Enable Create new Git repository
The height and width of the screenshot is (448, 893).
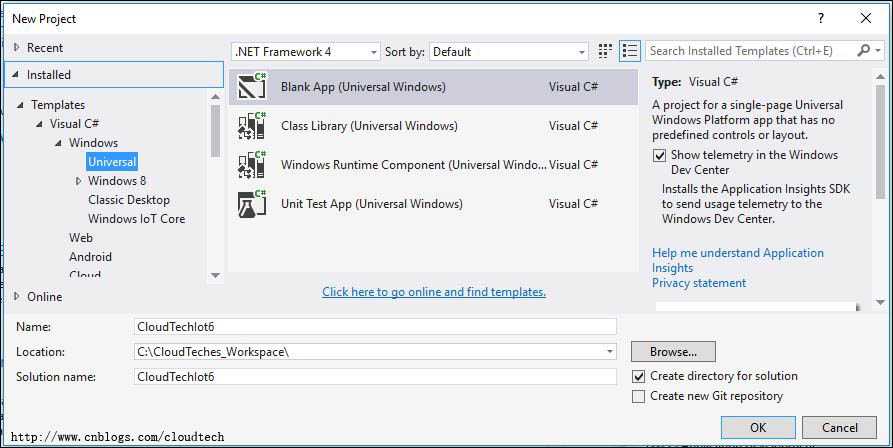(x=638, y=396)
